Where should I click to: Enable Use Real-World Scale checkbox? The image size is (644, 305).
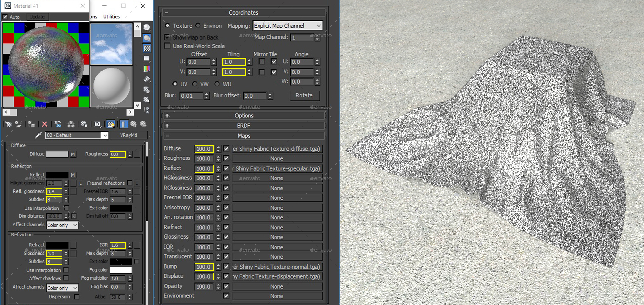pyautogui.click(x=168, y=46)
